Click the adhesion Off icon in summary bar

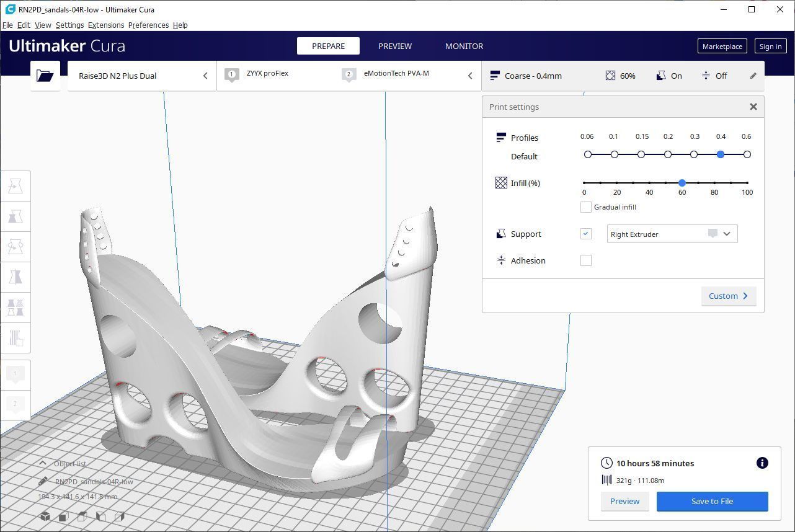point(706,76)
